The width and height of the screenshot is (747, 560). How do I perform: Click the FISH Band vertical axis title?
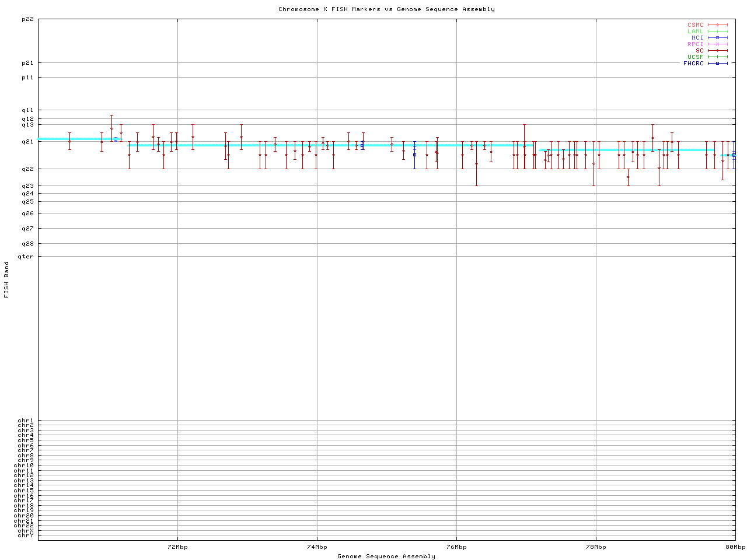(6, 279)
